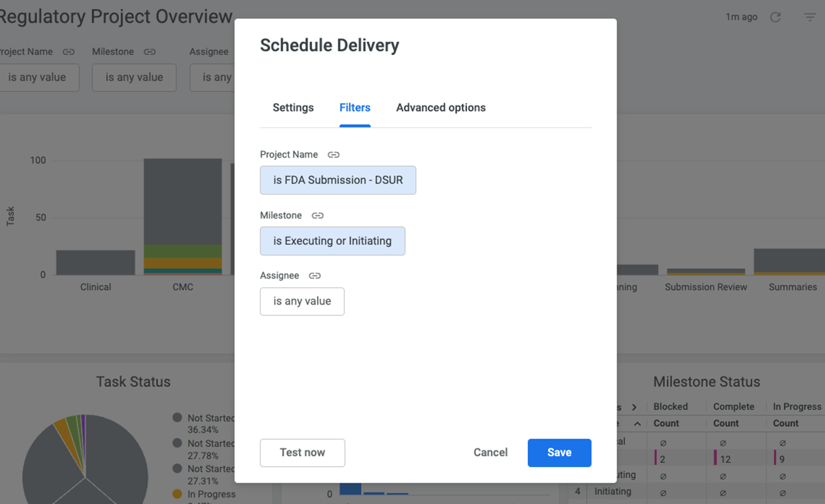
Task: Click the dashboard refresh icon
Action: pos(775,17)
